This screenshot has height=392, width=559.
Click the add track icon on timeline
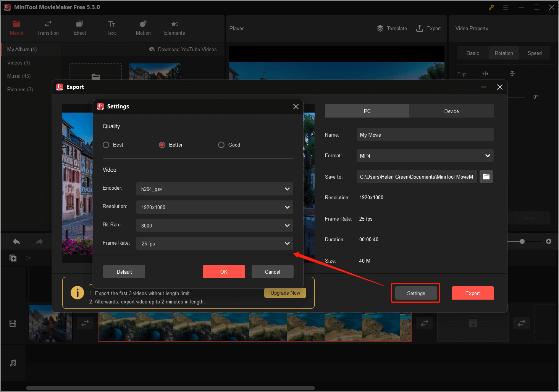[x=13, y=258]
